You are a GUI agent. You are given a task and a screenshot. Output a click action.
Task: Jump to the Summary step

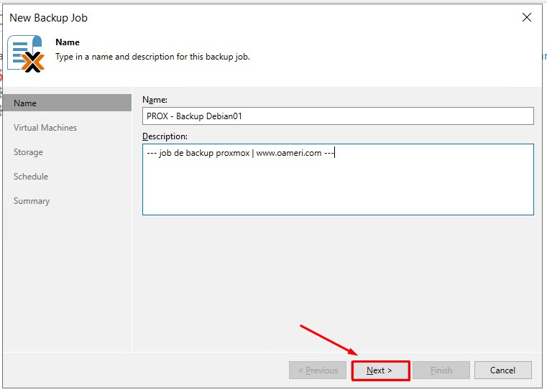[32, 201]
